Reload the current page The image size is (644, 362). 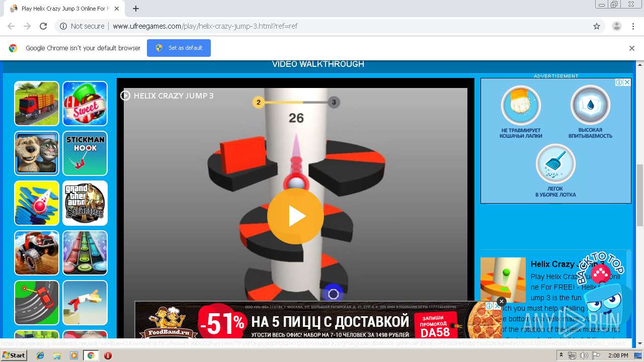43,26
